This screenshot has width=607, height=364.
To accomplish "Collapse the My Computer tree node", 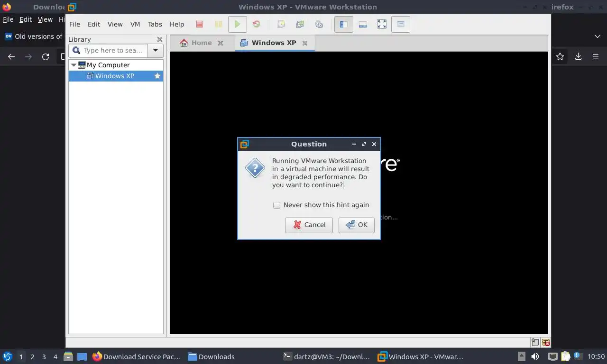I will click(74, 65).
